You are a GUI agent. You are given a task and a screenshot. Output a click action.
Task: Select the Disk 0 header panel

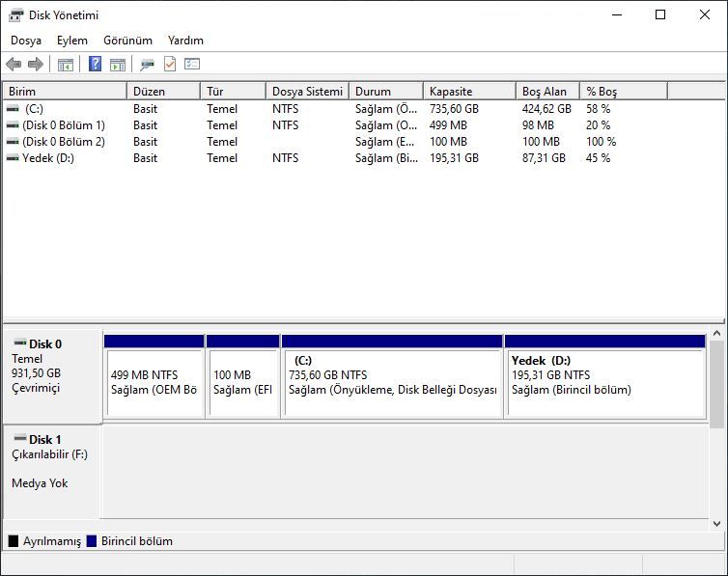pyautogui.click(x=52, y=376)
